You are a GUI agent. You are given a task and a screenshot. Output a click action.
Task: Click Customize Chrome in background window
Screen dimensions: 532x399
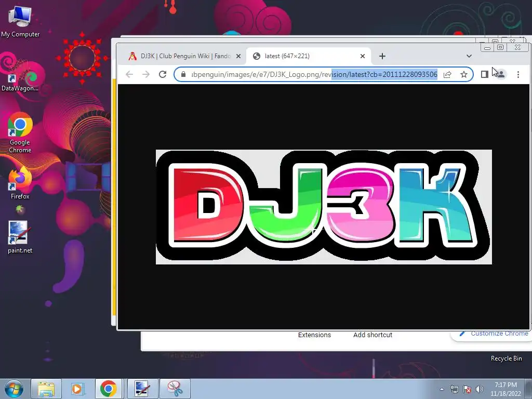tap(494, 334)
